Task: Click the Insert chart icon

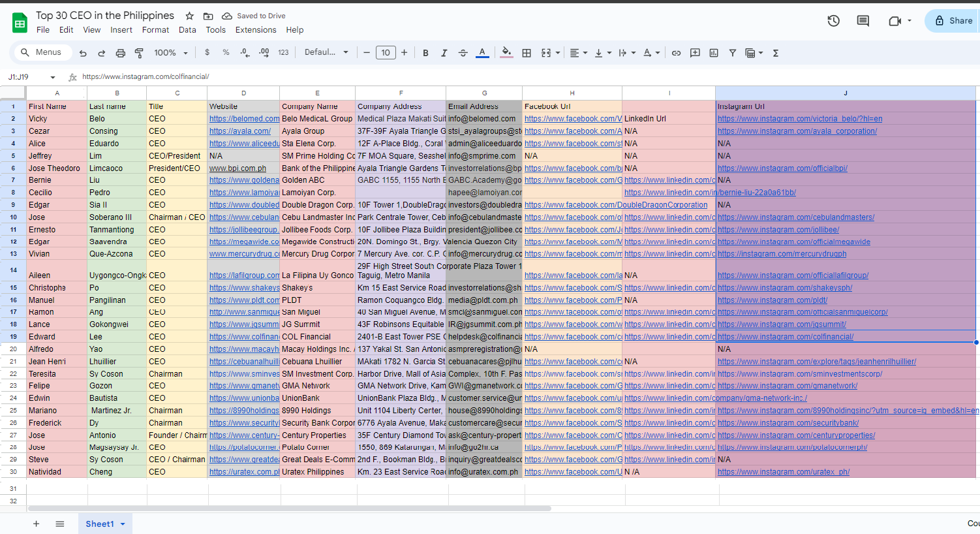Action: (714, 53)
